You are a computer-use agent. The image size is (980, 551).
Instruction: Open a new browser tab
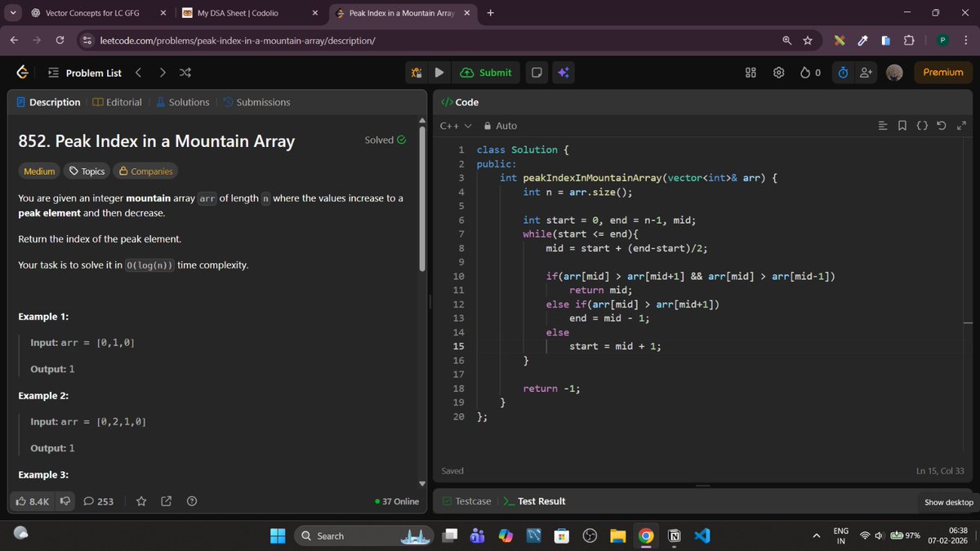[490, 13]
